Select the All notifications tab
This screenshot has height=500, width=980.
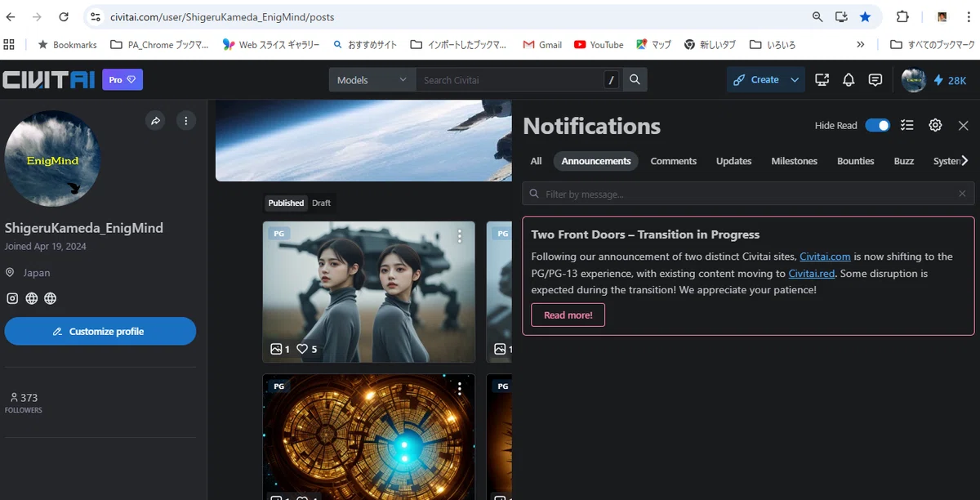(x=536, y=161)
